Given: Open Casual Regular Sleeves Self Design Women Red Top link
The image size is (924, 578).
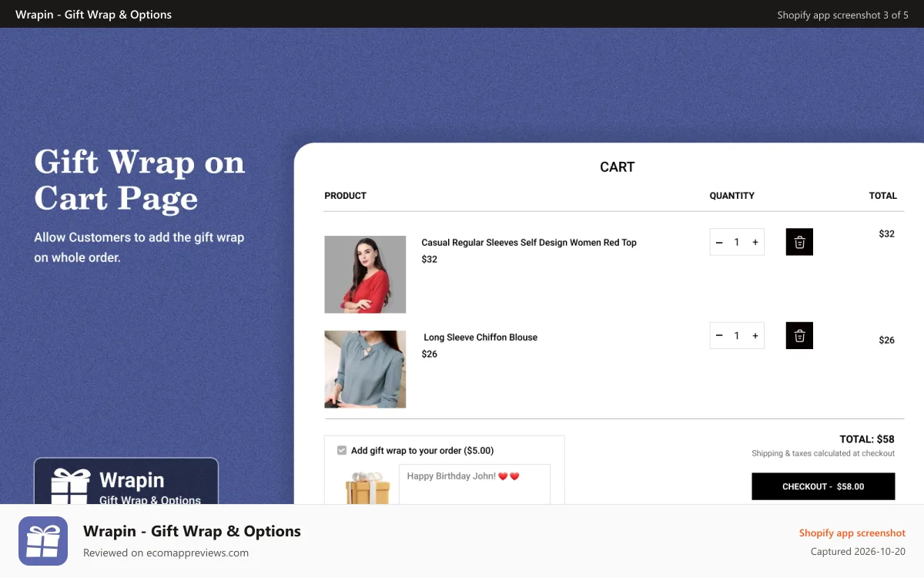Looking at the screenshot, I should 529,242.
